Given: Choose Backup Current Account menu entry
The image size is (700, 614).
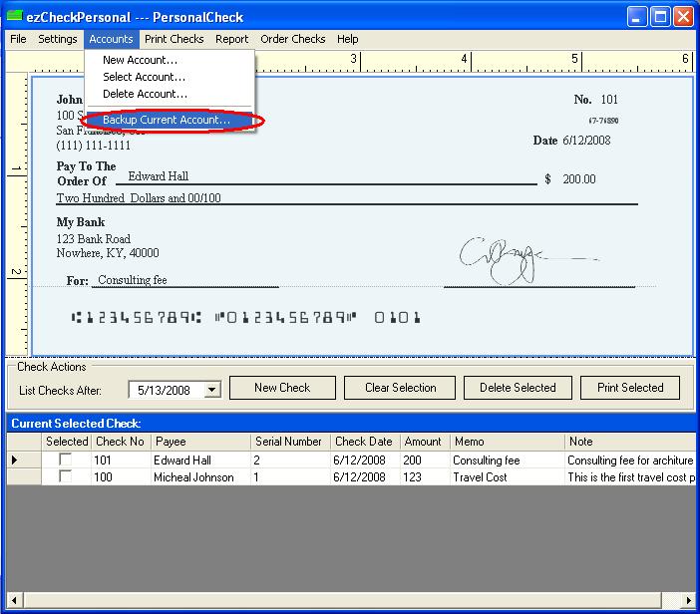Looking at the screenshot, I should pos(167,121).
